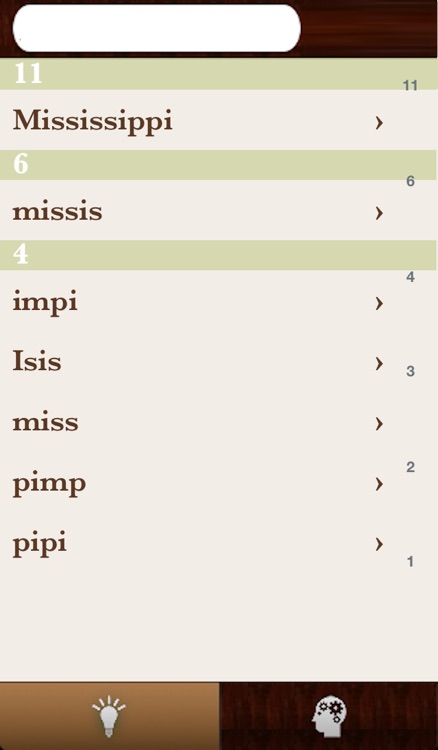This screenshot has height=750, width=438.
Task: Jump to index 3 in side index
Action: click(410, 371)
